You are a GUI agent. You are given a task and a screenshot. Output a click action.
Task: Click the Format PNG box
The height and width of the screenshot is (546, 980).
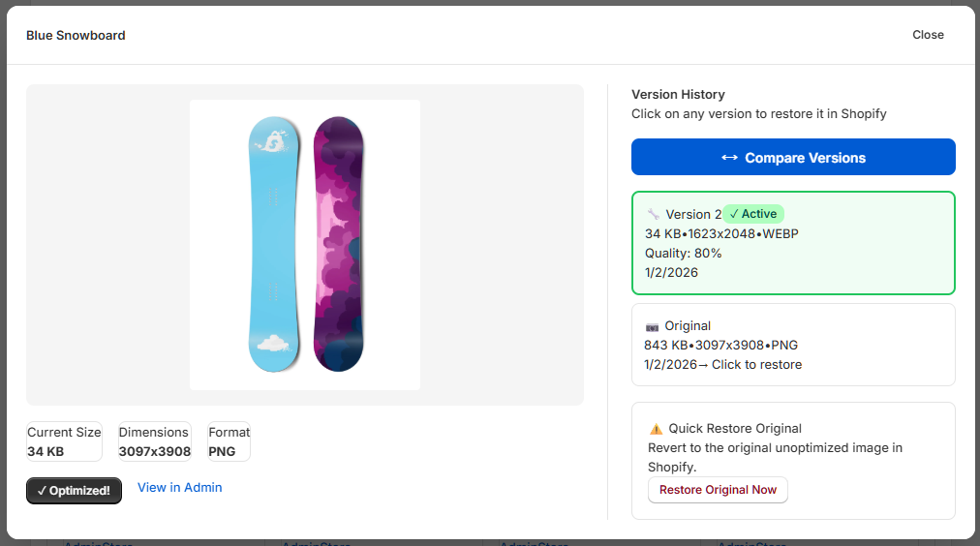tap(229, 441)
